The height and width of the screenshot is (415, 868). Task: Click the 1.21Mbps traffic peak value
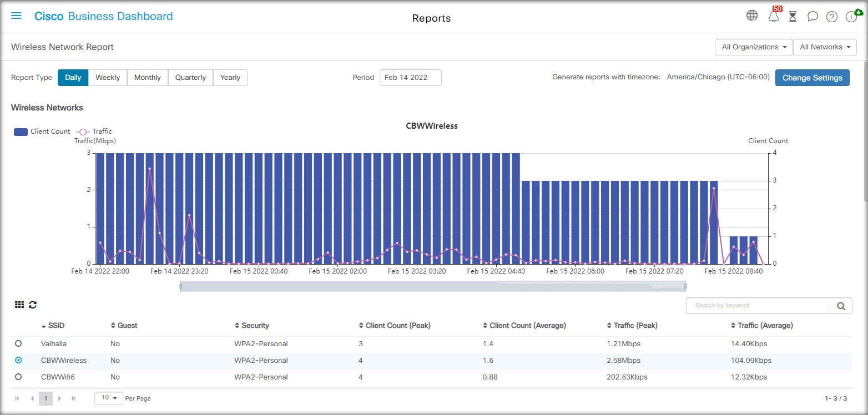624,343
